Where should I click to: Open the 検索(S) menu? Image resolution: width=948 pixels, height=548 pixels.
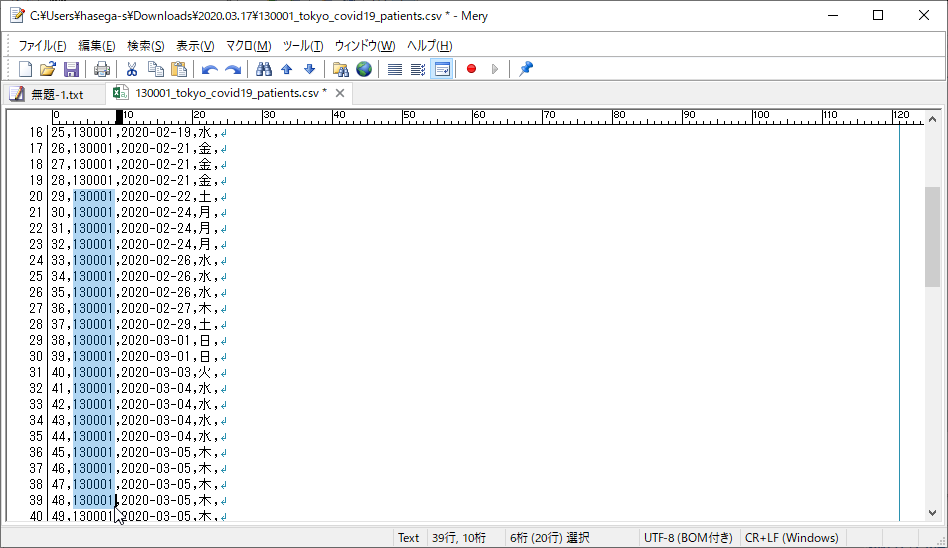pyautogui.click(x=146, y=45)
